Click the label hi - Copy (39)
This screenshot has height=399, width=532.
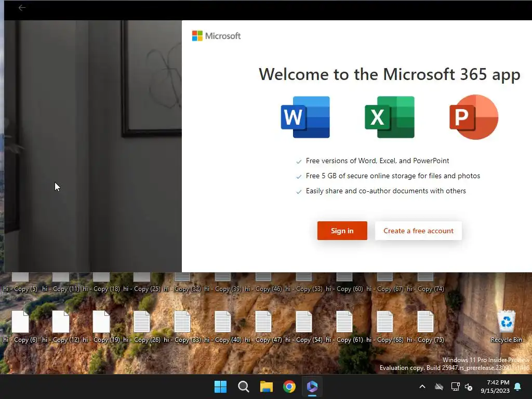[x=223, y=289]
